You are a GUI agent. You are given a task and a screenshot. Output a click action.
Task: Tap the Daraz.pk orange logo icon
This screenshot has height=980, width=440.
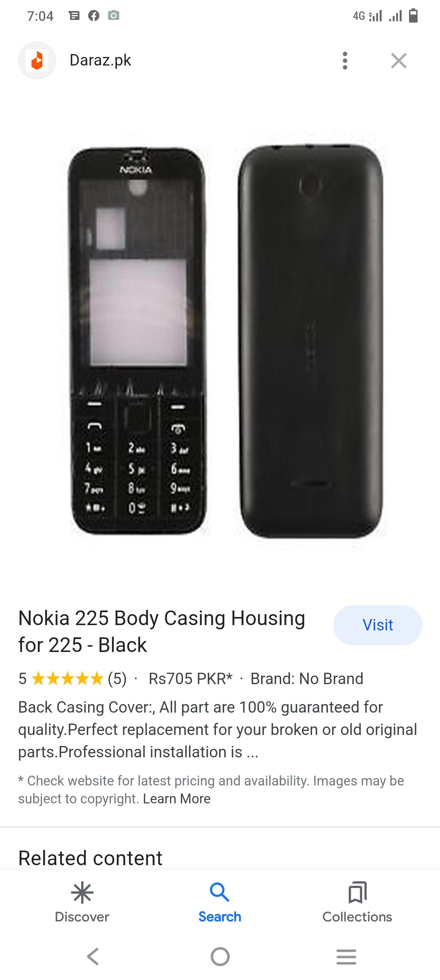[37, 61]
